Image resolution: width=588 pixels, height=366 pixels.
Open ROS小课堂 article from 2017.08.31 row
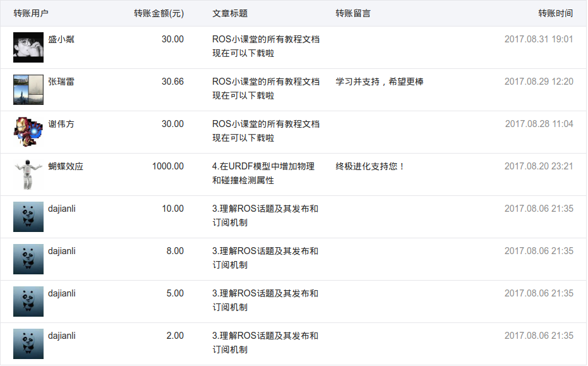[x=266, y=47]
